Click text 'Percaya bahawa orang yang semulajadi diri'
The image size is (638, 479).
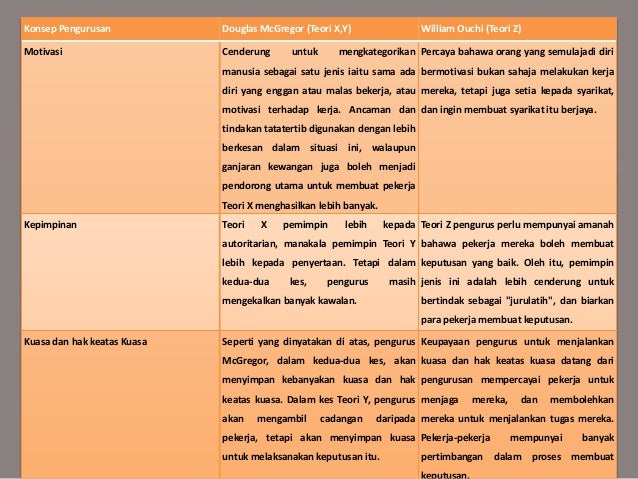pos(517,52)
